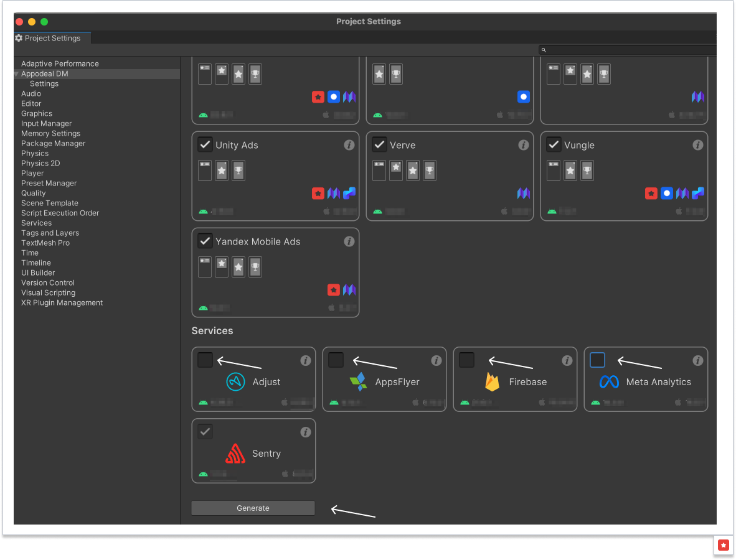This screenshot has height=560, width=736.
Task: Collapse the Appodeal DM tree arrow
Action: click(x=17, y=74)
